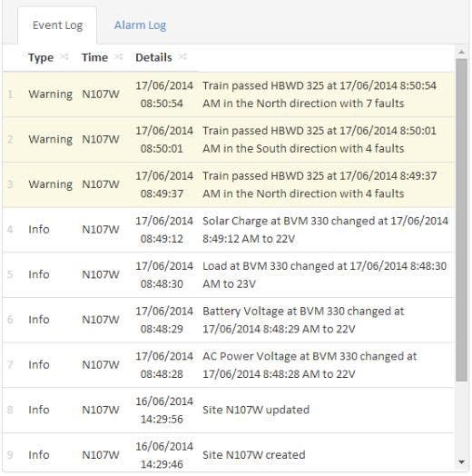
Task: Select the Site N107W updated row
Action: 229,410
